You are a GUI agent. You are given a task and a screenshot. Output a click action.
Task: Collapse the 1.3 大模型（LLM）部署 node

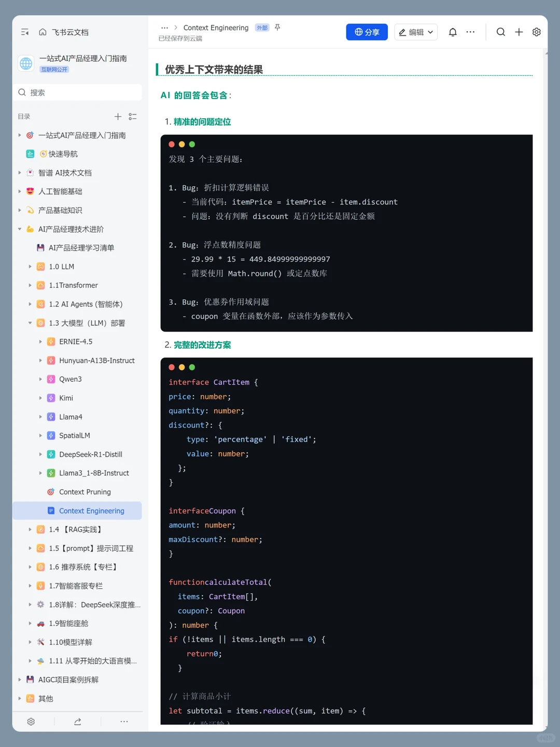pyautogui.click(x=30, y=323)
